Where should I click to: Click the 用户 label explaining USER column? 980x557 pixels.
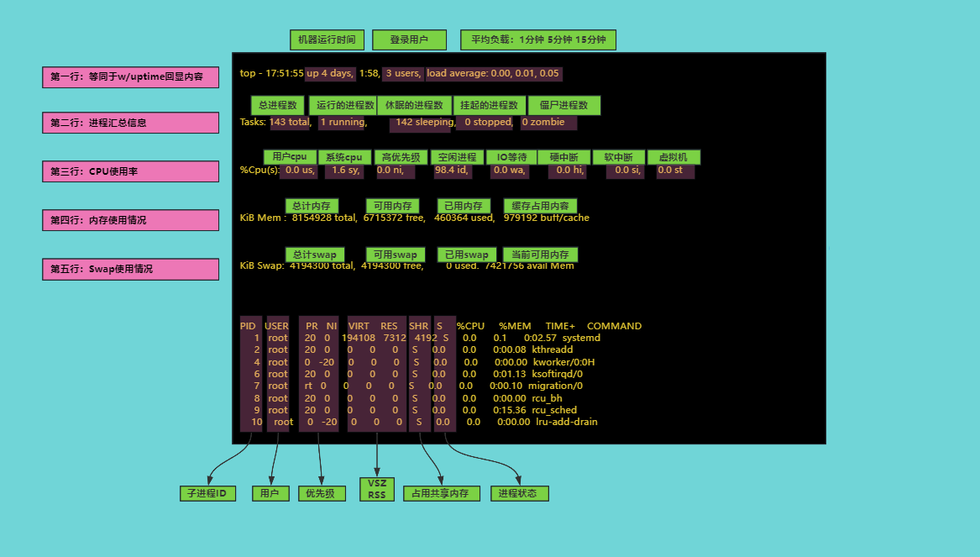tap(270, 493)
